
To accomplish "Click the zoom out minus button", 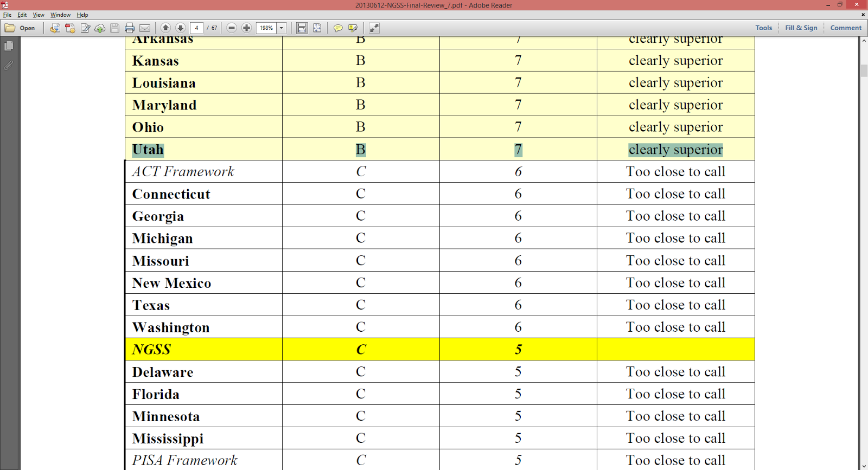I will coord(232,28).
